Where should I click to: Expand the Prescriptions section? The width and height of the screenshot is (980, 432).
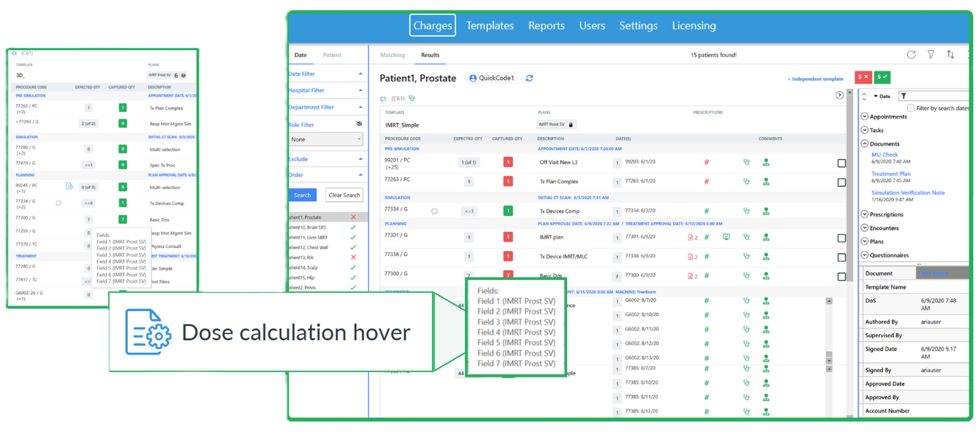[865, 214]
